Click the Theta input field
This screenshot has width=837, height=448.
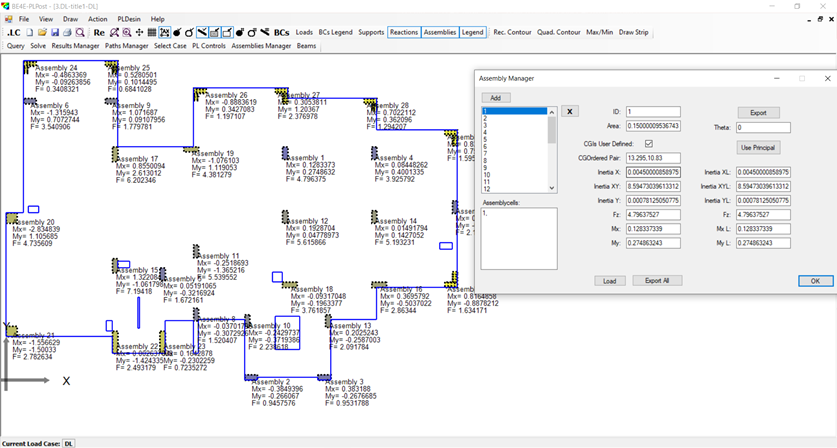click(x=763, y=128)
